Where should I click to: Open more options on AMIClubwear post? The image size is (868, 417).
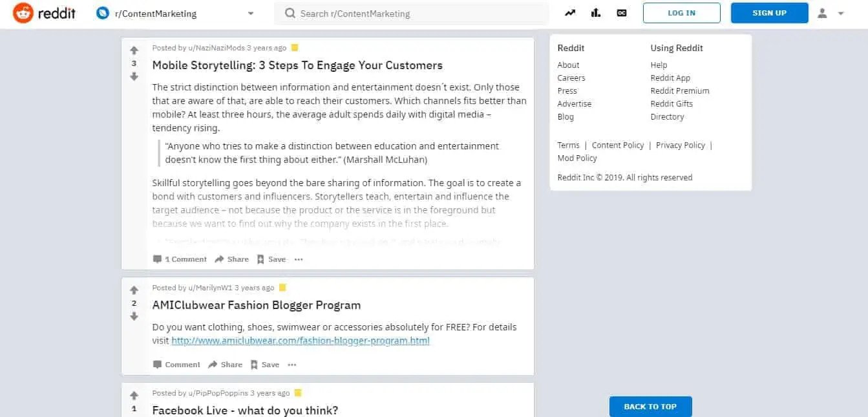[291, 365]
